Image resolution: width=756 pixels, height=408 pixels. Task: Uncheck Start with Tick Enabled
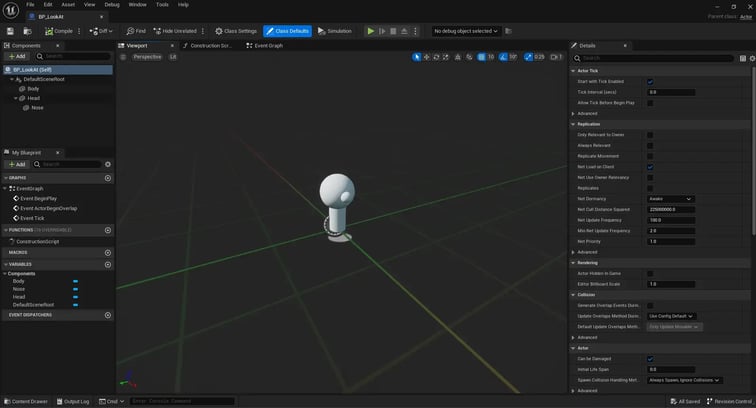(x=650, y=81)
